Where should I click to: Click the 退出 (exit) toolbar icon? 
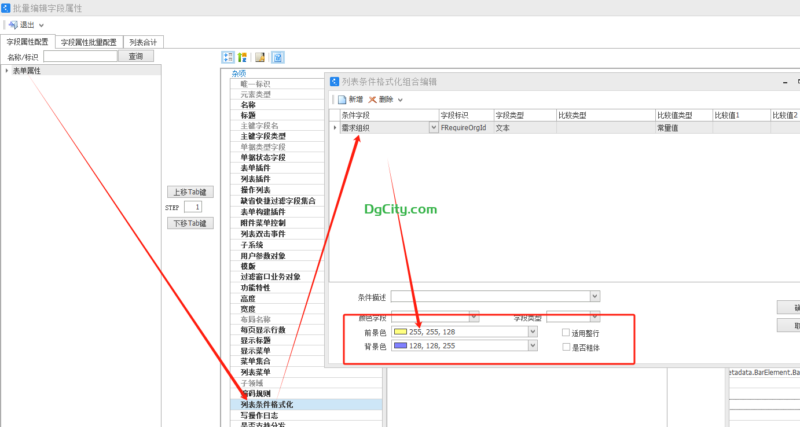pos(13,24)
